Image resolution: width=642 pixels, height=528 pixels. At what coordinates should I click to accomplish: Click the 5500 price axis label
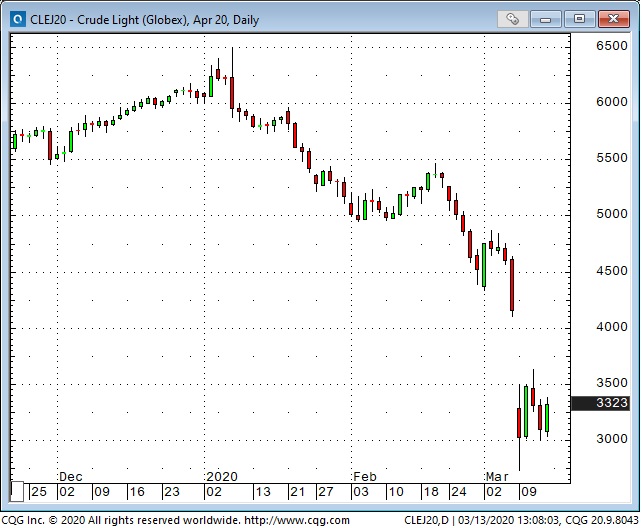point(611,158)
